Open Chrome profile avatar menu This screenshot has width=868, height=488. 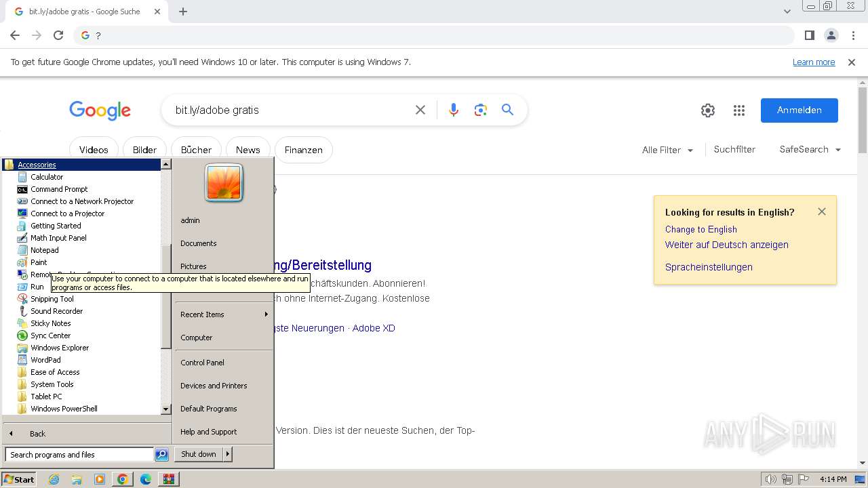point(831,35)
